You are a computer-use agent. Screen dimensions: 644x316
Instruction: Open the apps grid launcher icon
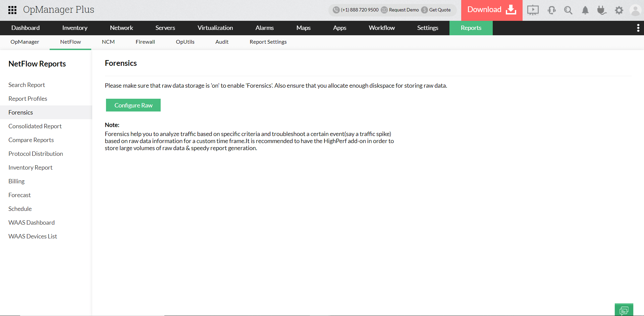pyautogui.click(x=12, y=10)
